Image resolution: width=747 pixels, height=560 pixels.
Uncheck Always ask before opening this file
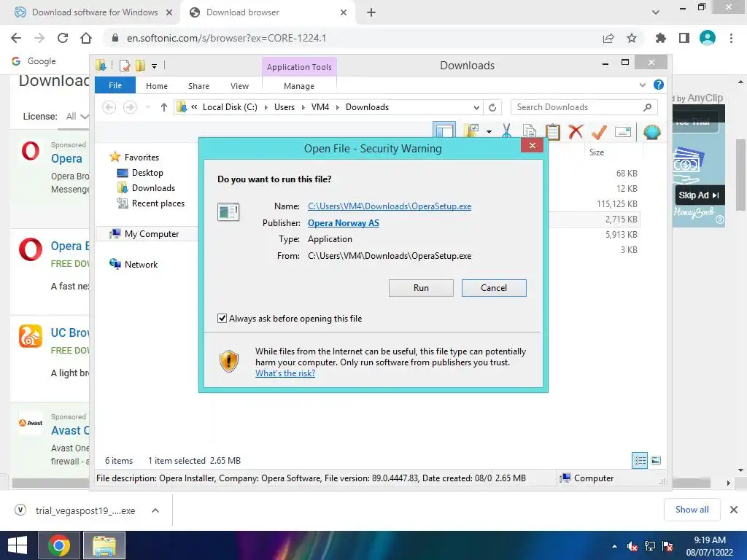(222, 318)
